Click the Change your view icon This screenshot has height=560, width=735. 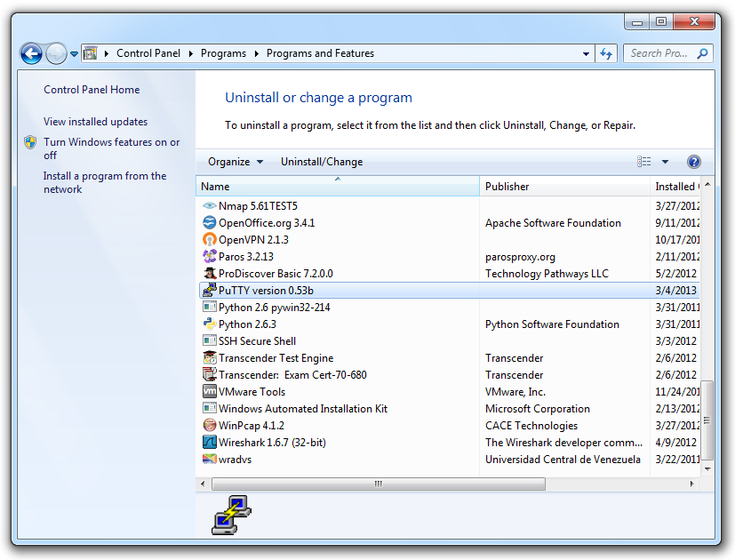click(644, 162)
